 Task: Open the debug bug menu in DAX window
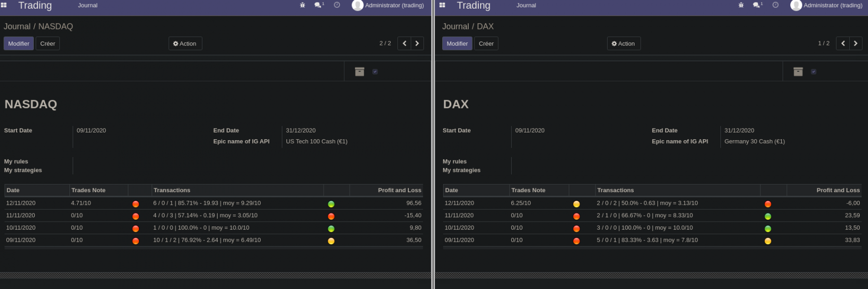(741, 5)
